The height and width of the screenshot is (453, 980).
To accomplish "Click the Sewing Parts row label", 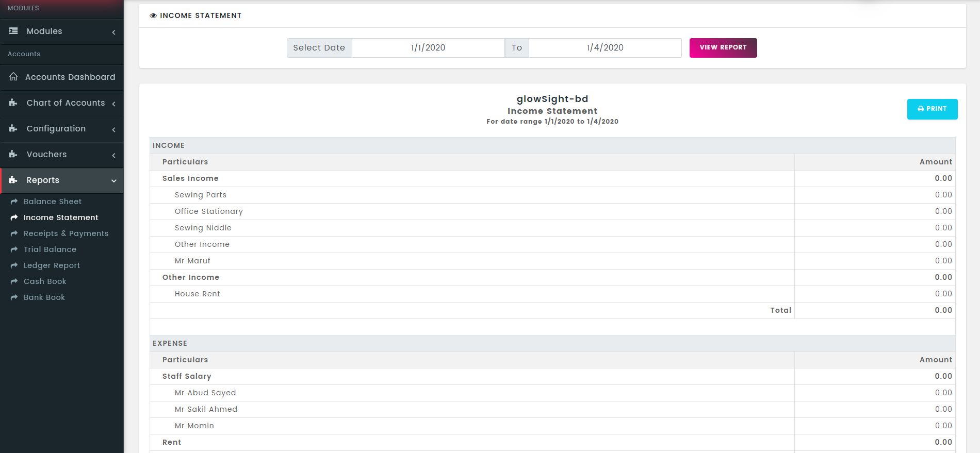I will pyautogui.click(x=201, y=195).
